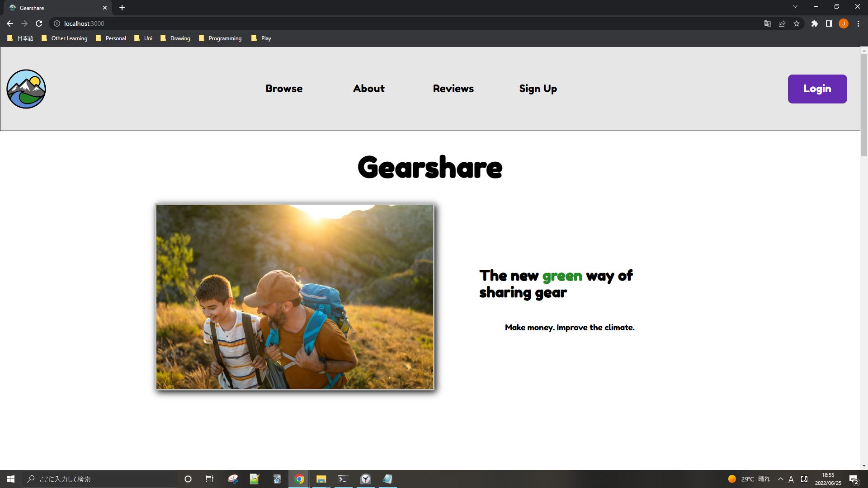Expand the tab search chevron
Viewport: 868px width, 488px height.
pyautogui.click(x=795, y=7)
